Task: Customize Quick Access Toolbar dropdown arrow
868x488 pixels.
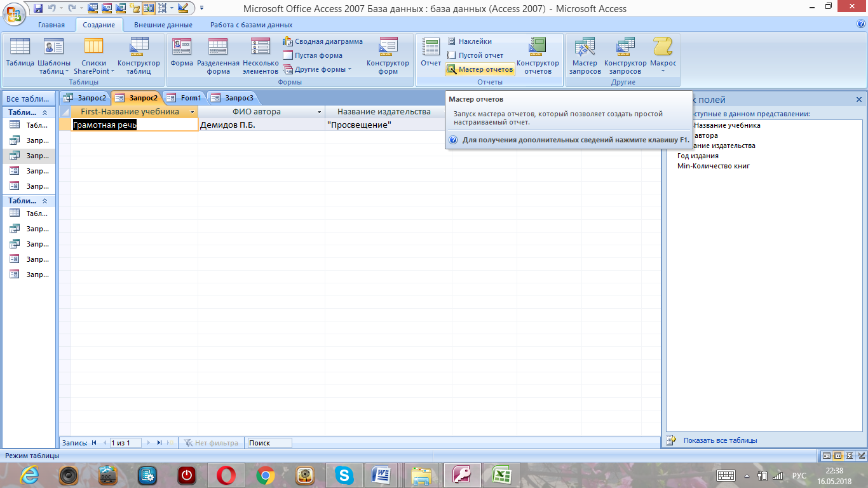Action: (x=201, y=8)
